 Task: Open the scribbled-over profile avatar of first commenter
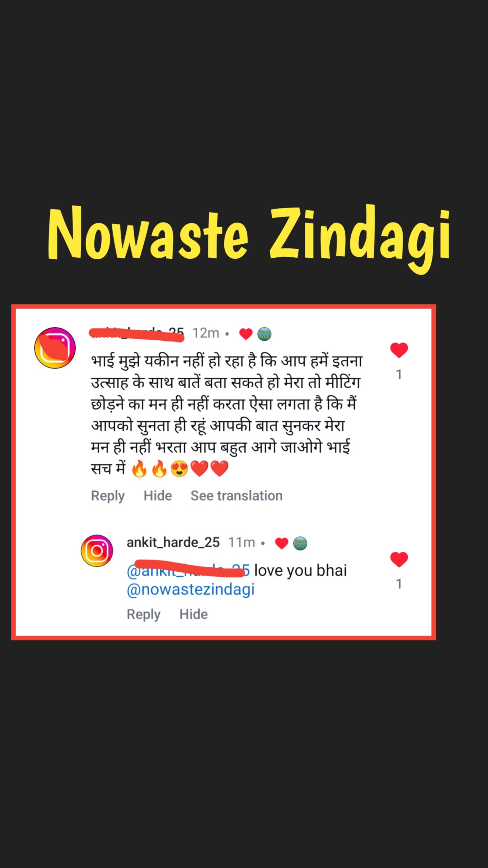click(x=55, y=348)
